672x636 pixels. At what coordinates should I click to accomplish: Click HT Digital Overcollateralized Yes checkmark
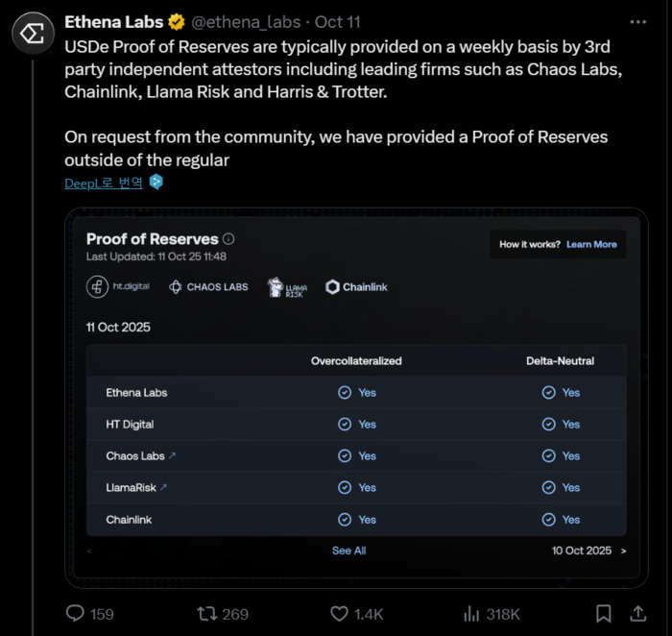[x=345, y=425]
